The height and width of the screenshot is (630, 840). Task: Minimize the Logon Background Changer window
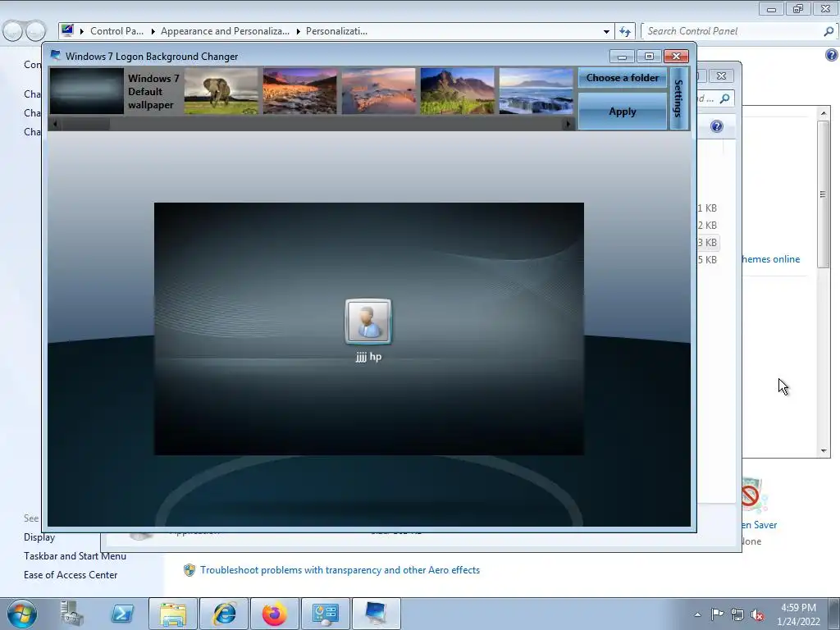tap(622, 57)
